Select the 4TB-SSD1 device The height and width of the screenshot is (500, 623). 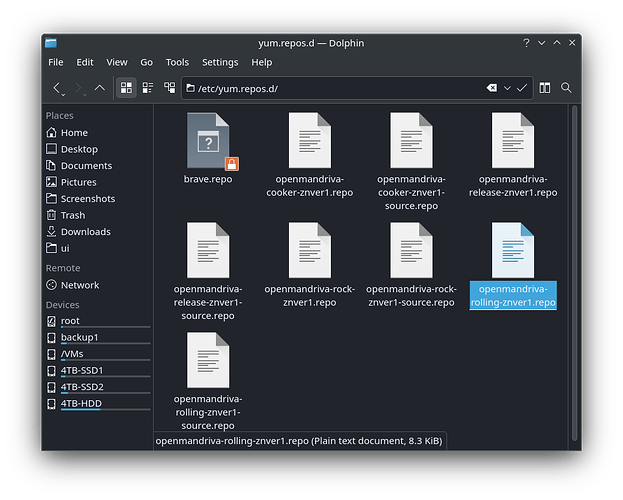coord(98,370)
